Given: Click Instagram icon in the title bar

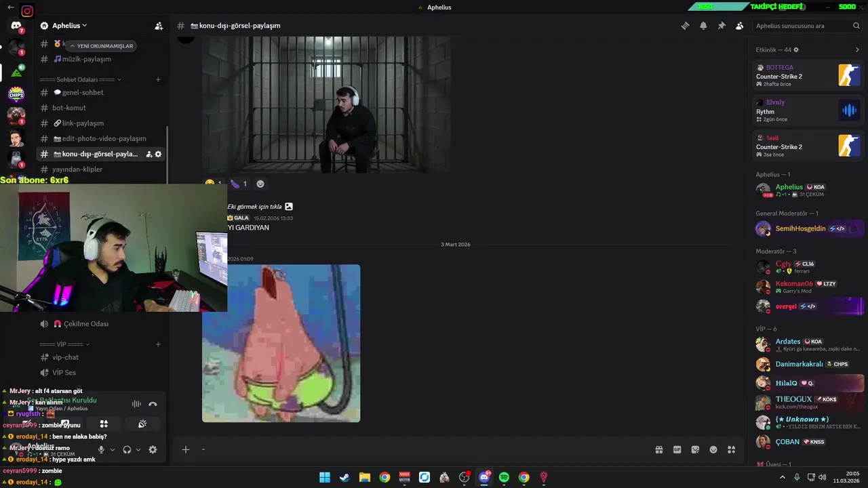Looking at the screenshot, I should pyautogui.click(x=27, y=11).
